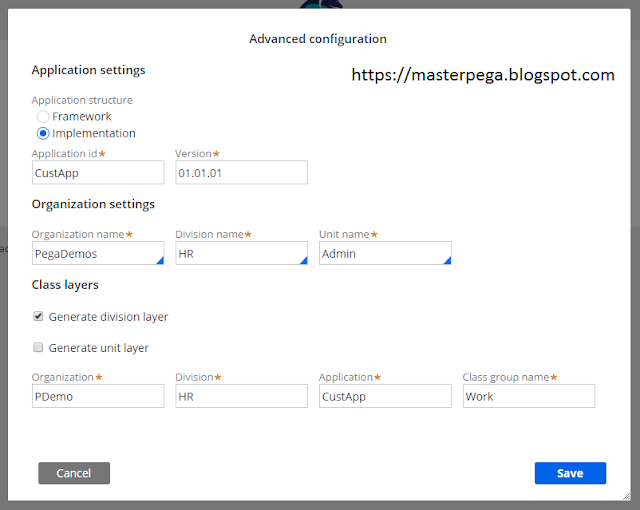Click the Cancel button
640x510 pixels.
click(x=74, y=473)
